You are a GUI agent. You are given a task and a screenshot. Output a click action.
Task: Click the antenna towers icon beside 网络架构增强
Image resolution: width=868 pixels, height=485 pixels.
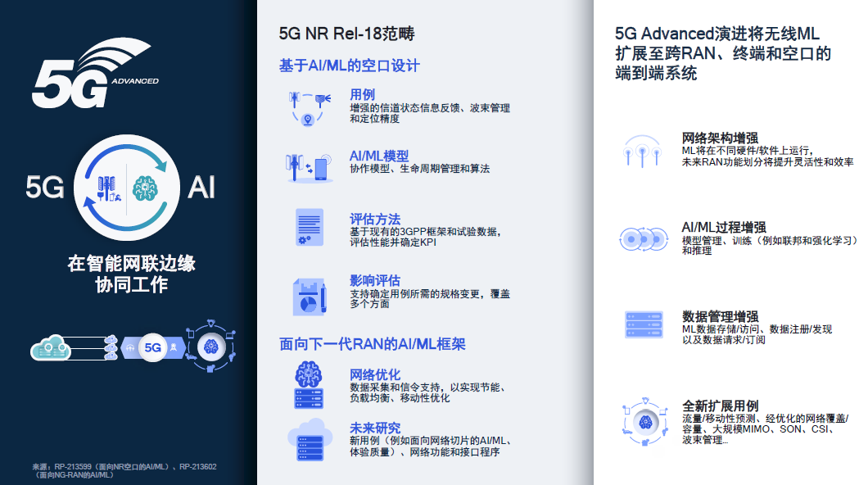642,151
